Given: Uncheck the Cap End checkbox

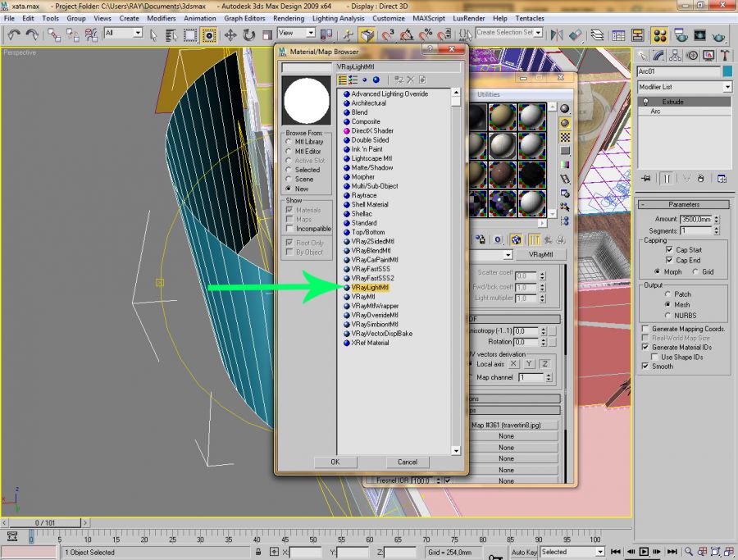Looking at the screenshot, I should [x=669, y=260].
